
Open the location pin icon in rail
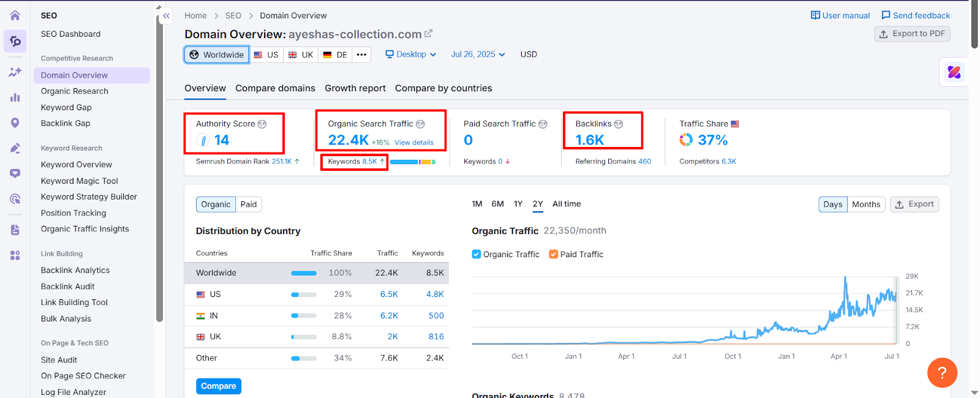click(x=15, y=122)
